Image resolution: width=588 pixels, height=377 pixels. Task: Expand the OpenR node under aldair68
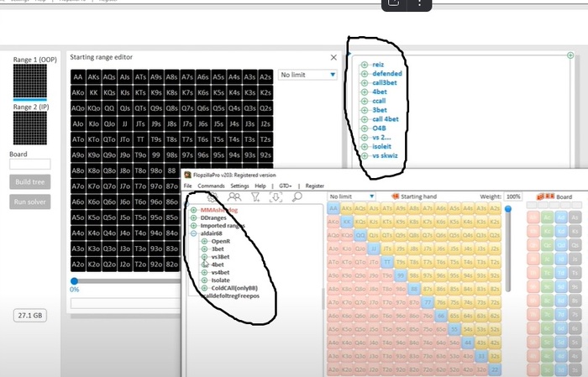point(204,241)
